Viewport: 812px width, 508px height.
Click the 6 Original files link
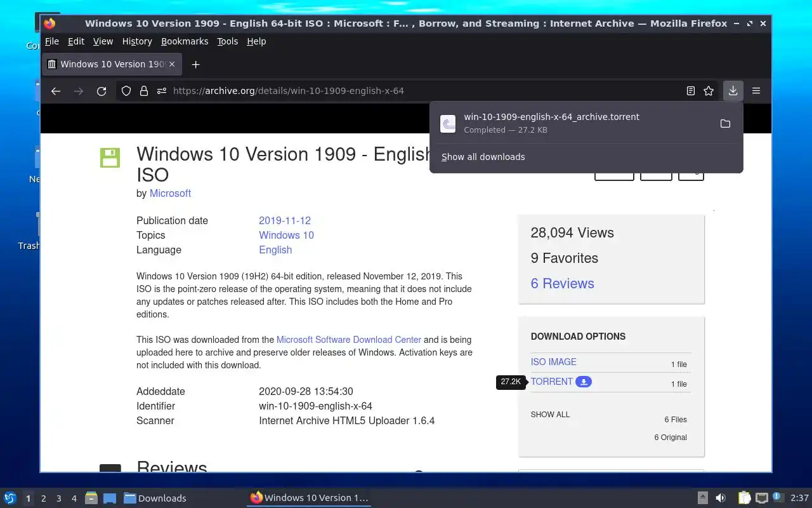(x=671, y=438)
